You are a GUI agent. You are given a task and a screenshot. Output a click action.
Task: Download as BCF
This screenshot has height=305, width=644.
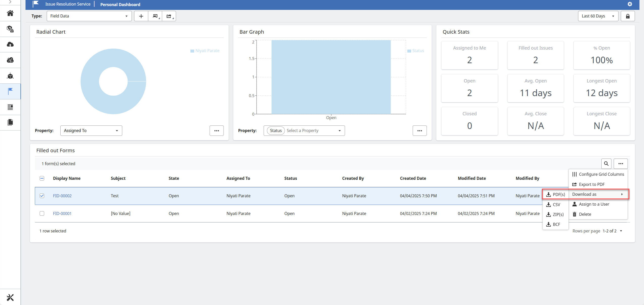click(x=556, y=224)
